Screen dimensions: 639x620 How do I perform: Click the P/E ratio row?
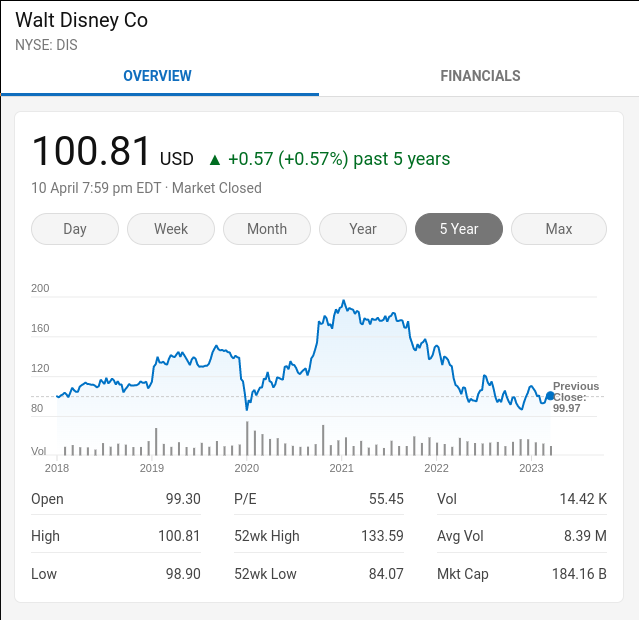click(318, 499)
